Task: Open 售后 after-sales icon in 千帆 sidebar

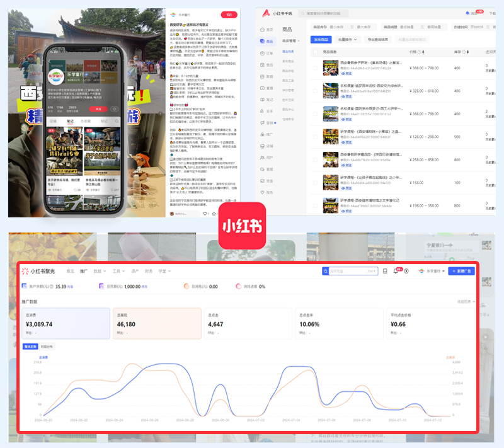Action: click(x=262, y=65)
